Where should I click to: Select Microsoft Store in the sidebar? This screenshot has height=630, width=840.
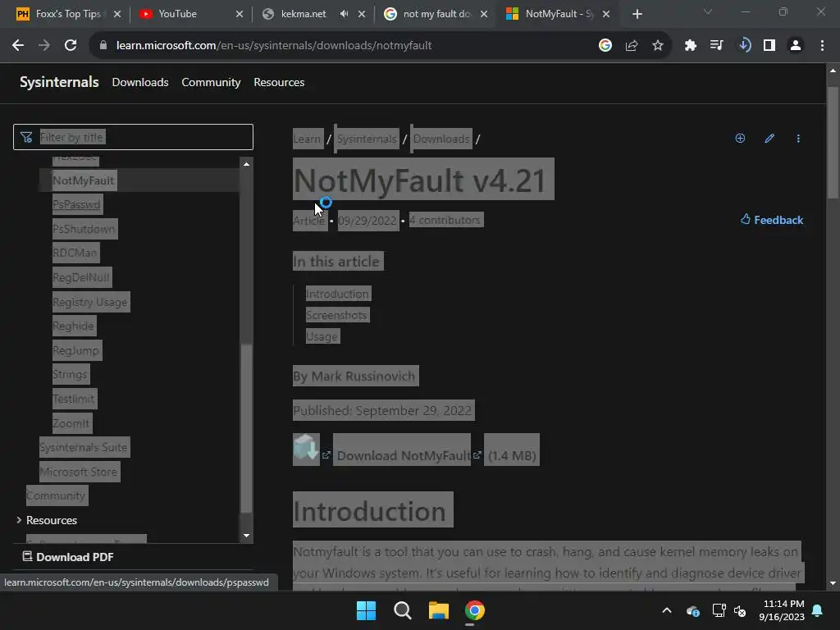(78, 472)
